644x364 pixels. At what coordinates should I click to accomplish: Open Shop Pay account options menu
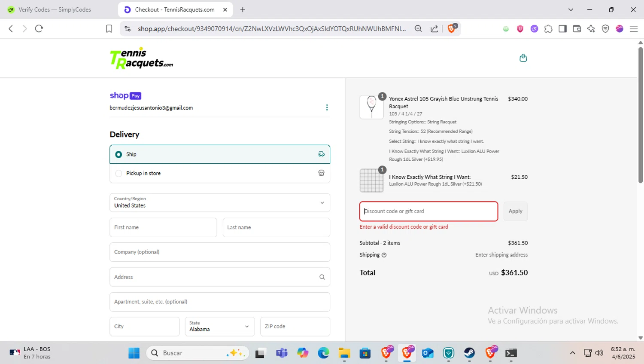point(327,107)
